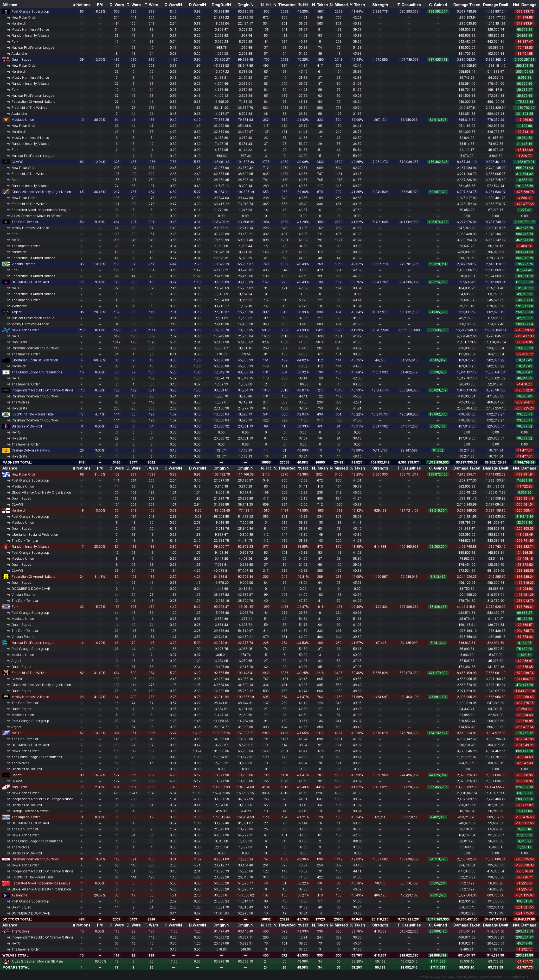
Task: Open the Libertarian Socialist Federation alliance link
Action: point(35,360)
